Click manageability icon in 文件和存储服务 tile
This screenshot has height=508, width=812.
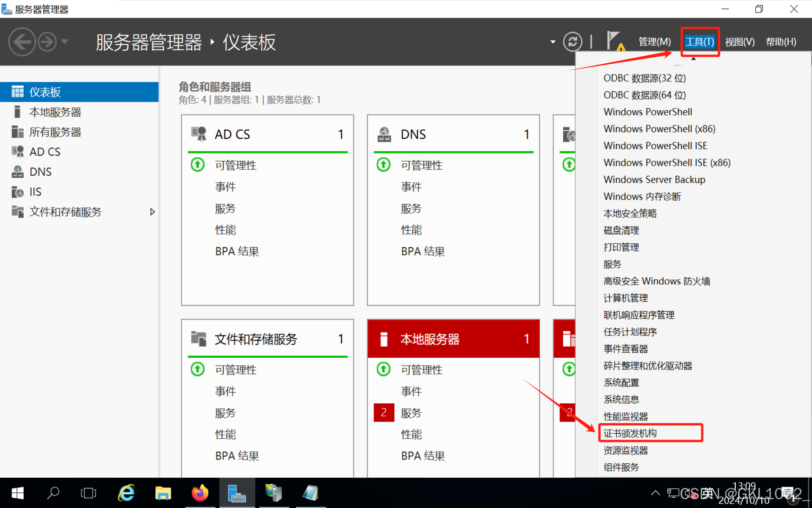(198, 369)
